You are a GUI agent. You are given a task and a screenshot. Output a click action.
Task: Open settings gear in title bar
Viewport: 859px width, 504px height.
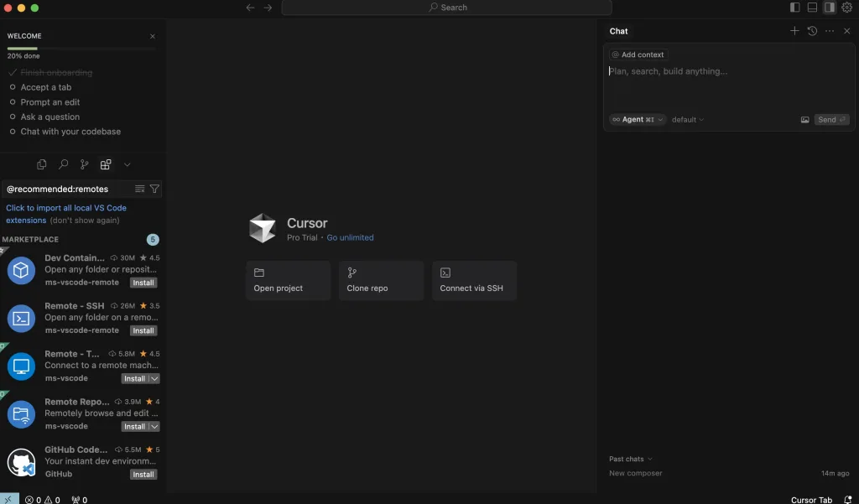(847, 7)
